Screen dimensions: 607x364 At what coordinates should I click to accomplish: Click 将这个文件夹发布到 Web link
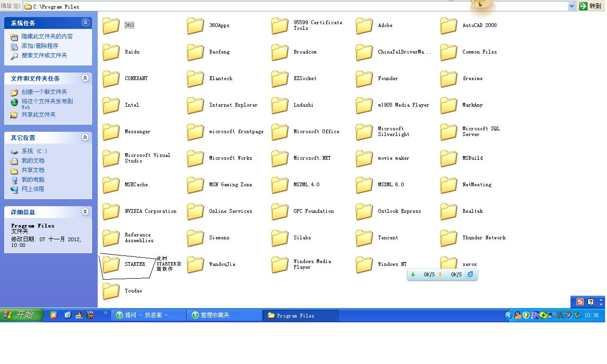pos(47,104)
